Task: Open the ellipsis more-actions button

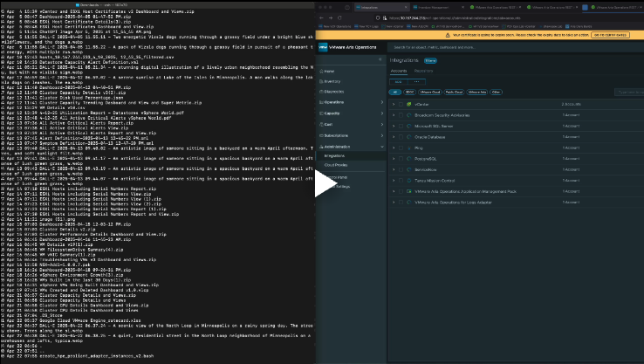Action: pyautogui.click(x=416, y=82)
